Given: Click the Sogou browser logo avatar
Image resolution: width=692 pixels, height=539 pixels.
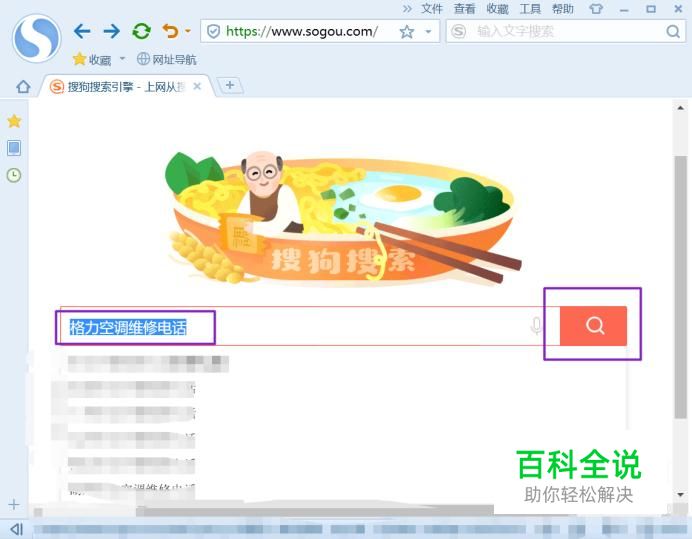Looking at the screenshot, I should tap(37, 38).
